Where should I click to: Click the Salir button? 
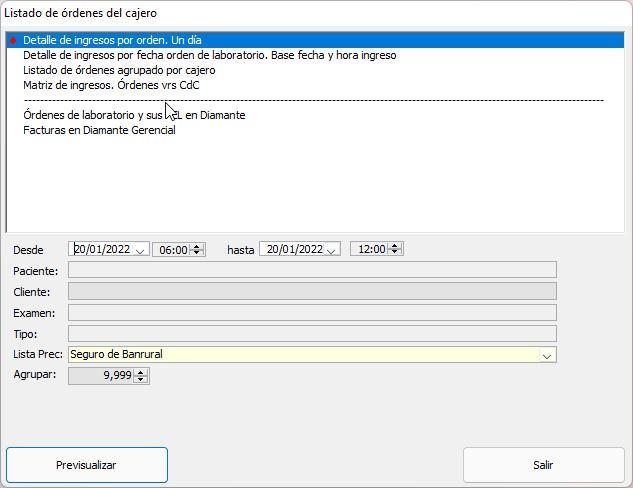(x=543, y=466)
